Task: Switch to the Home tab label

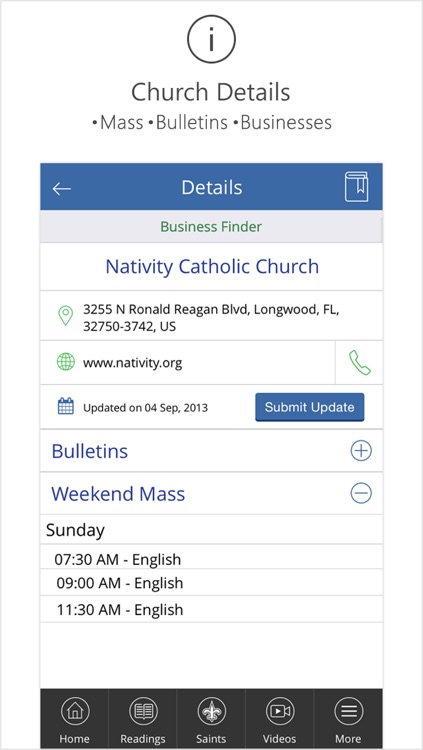Action: (x=74, y=739)
